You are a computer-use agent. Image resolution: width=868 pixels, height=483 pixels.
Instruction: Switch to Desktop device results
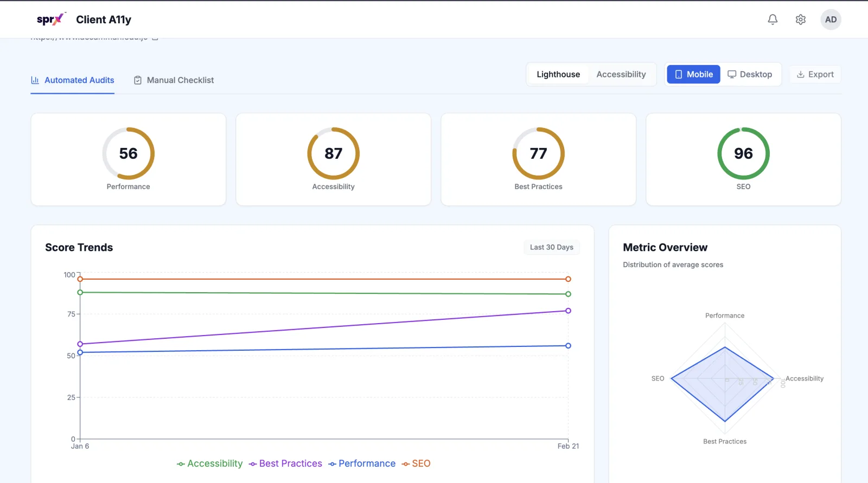coord(750,74)
